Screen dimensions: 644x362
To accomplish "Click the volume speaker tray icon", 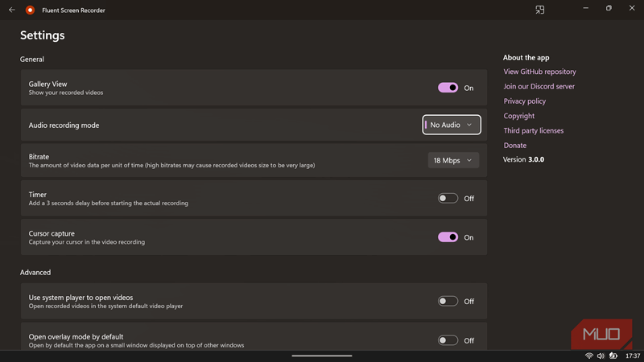I will click(601, 356).
